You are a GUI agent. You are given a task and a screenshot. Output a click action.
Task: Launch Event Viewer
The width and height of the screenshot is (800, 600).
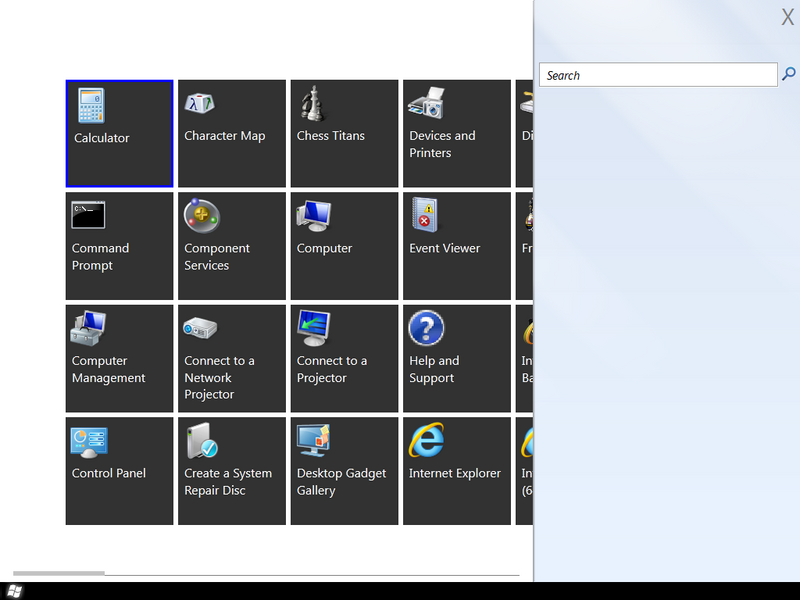457,246
